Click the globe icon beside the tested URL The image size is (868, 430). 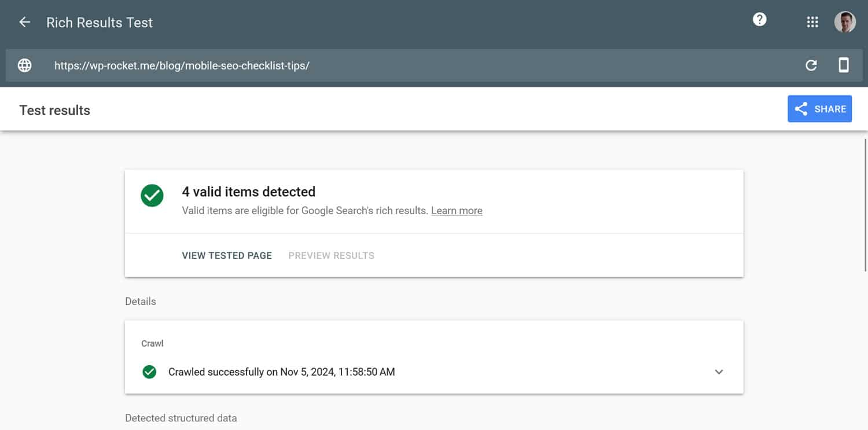24,65
